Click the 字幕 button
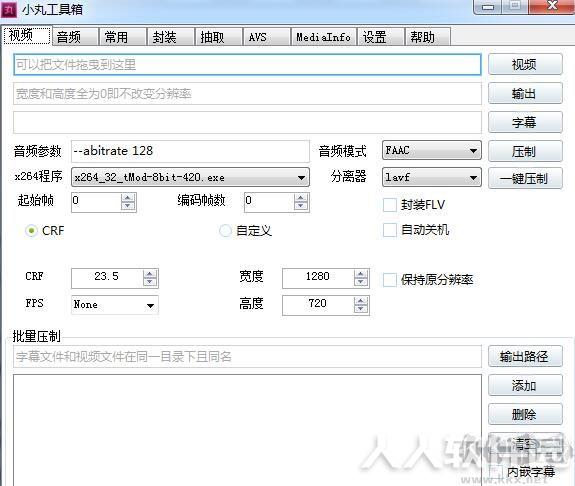Image resolution: width=575 pixels, height=486 pixels. 525,122
